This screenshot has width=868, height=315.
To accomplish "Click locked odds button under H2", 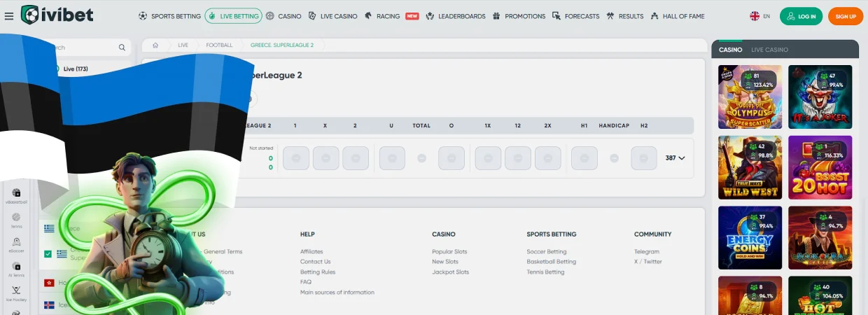I will coord(644,158).
